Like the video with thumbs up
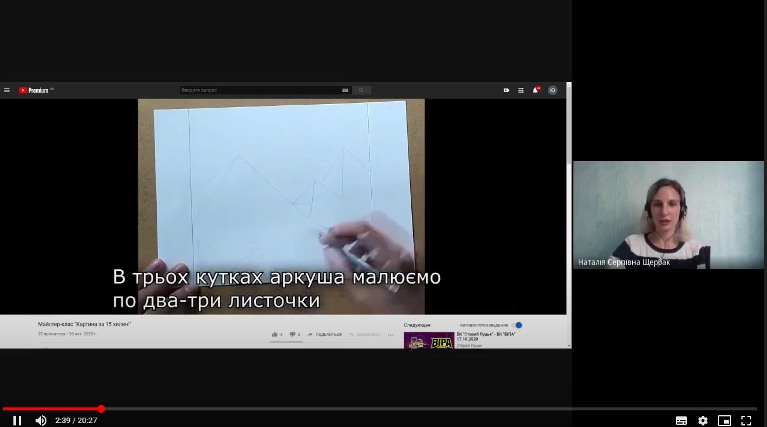767x427 pixels. (277, 335)
